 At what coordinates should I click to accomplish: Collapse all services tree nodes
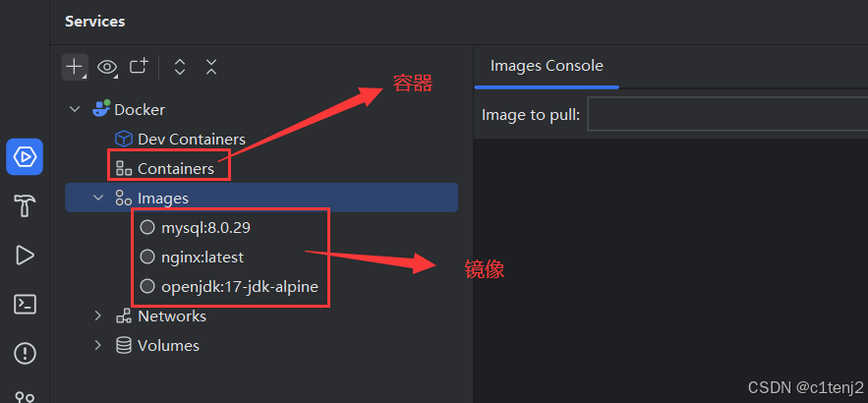point(211,68)
